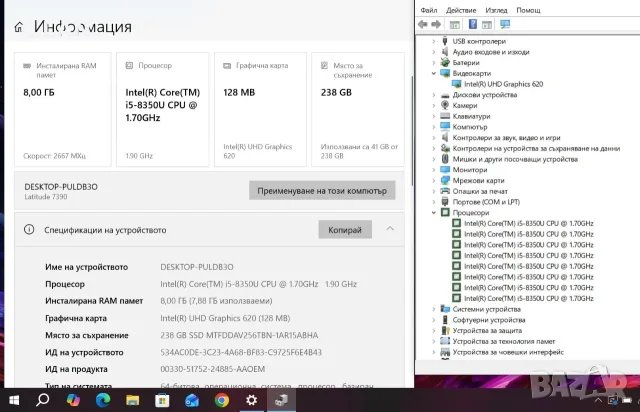Open the Място за съхранение 238 GB card

[358, 109]
